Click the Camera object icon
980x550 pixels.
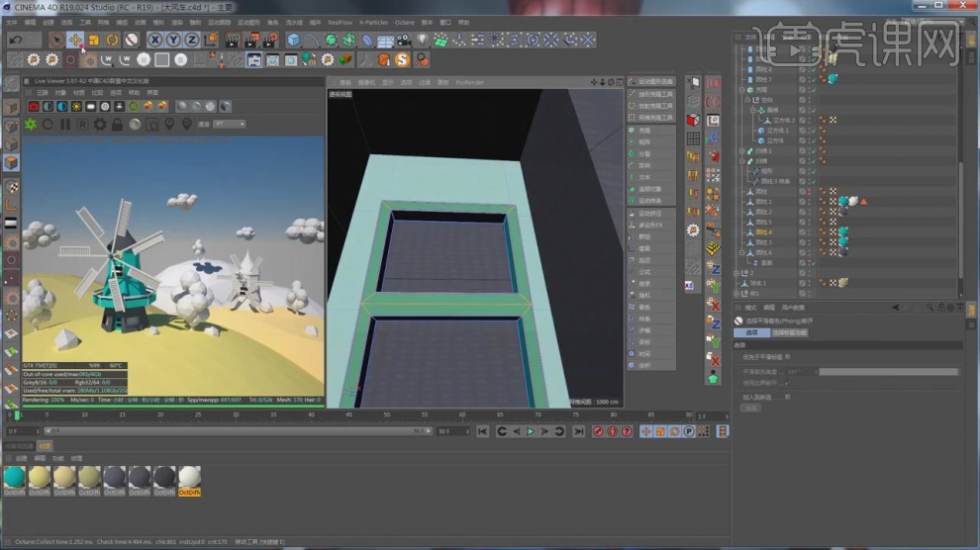(405, 41)
